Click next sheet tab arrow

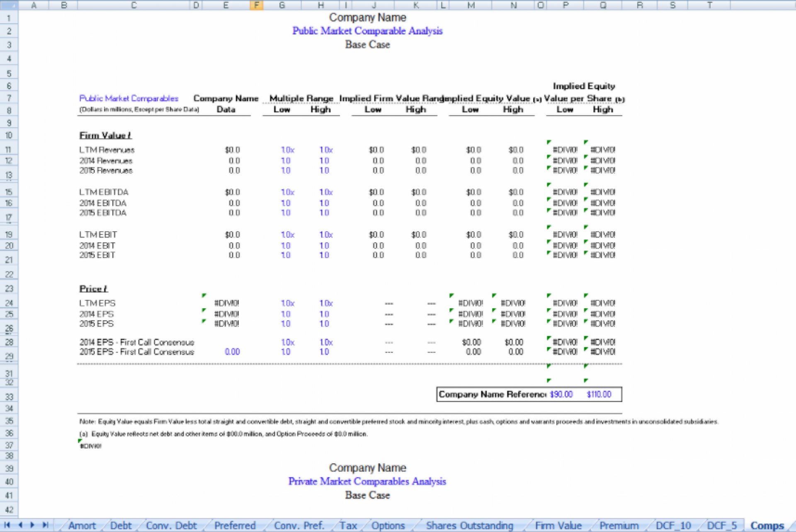coord(32,525)
